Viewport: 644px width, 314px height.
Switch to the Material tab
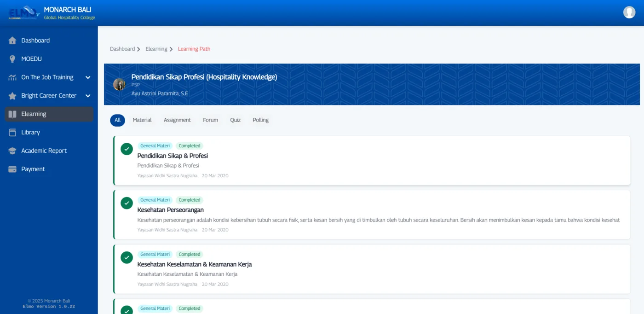click(x=142, y=120)
